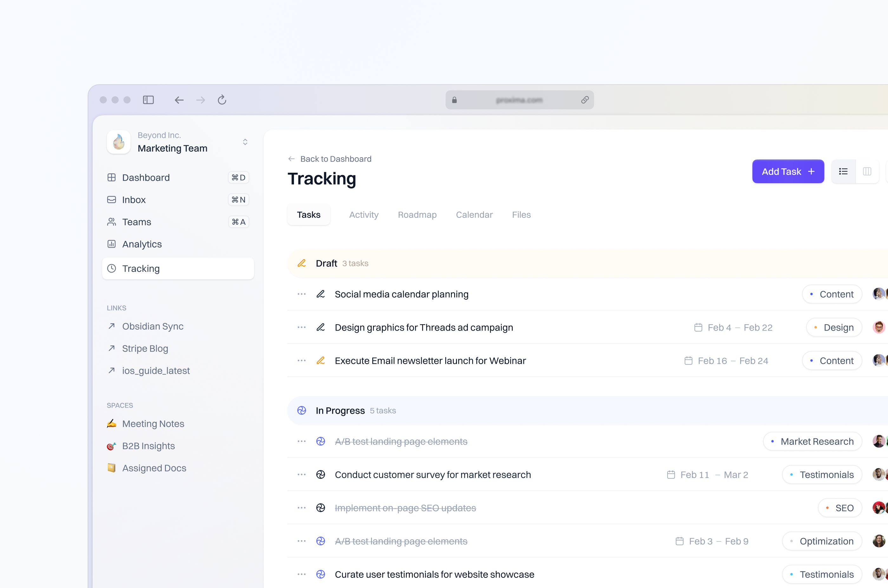Switch to the Activity tab
888x588 pixels.
[x=363, y=215]
